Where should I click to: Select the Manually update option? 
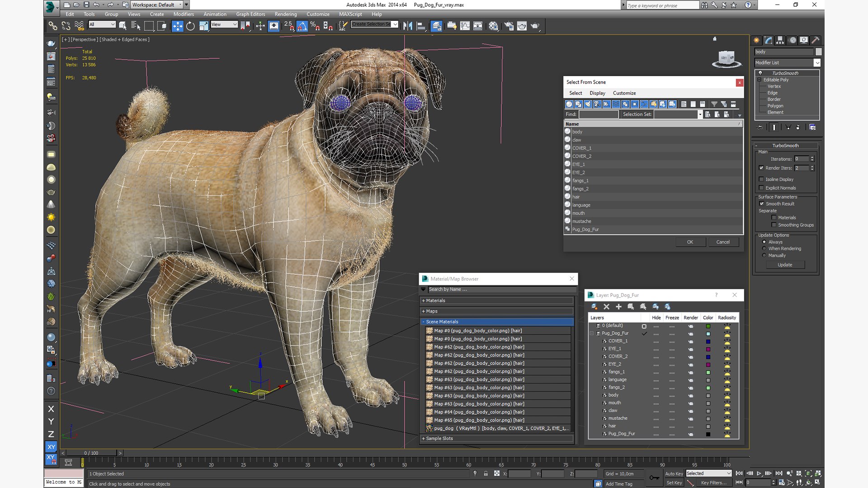point(764,255)
